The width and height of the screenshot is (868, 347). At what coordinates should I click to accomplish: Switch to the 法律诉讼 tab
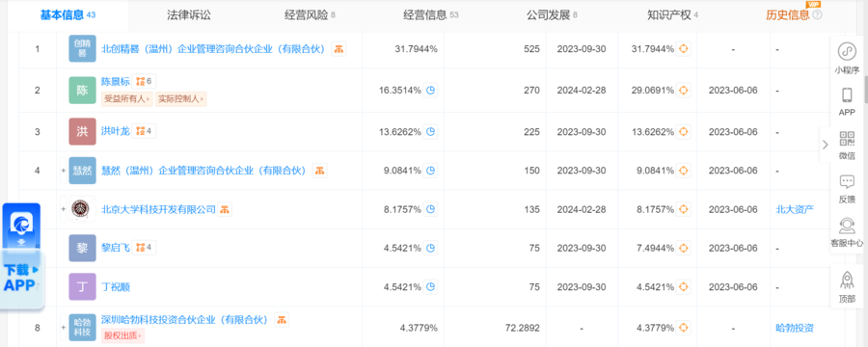coord(189,15)
